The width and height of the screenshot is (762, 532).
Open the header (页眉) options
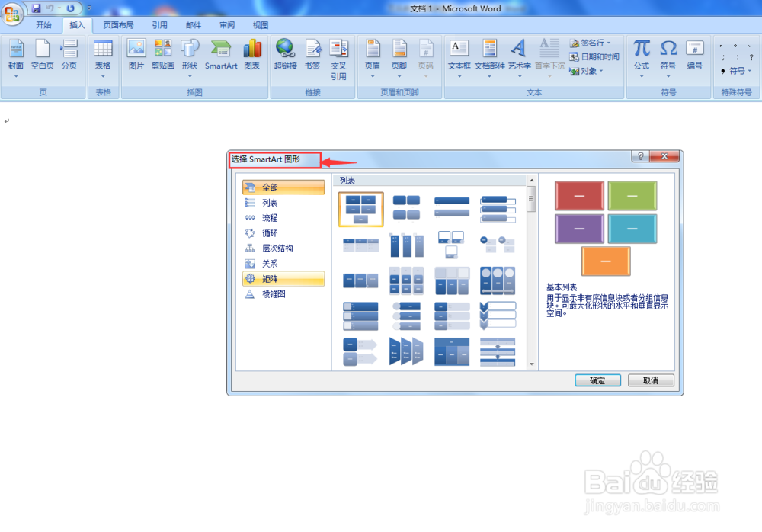coord(373,59)
